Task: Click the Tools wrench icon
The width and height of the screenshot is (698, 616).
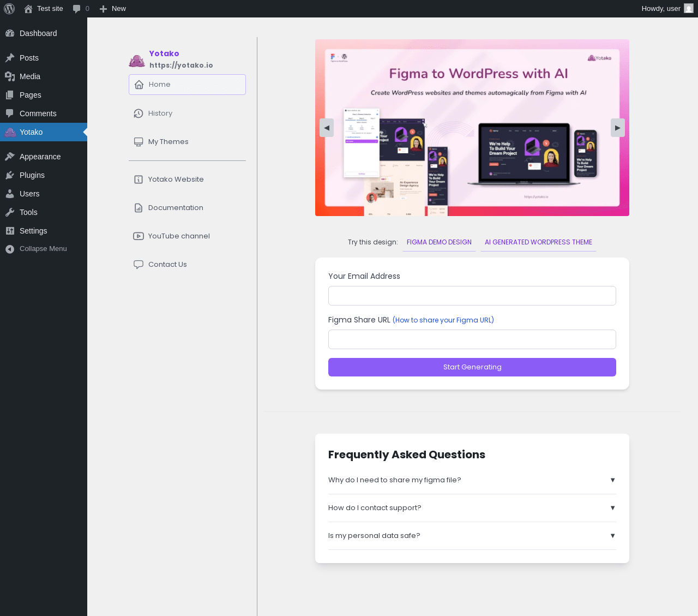Action: pos(10,212)
